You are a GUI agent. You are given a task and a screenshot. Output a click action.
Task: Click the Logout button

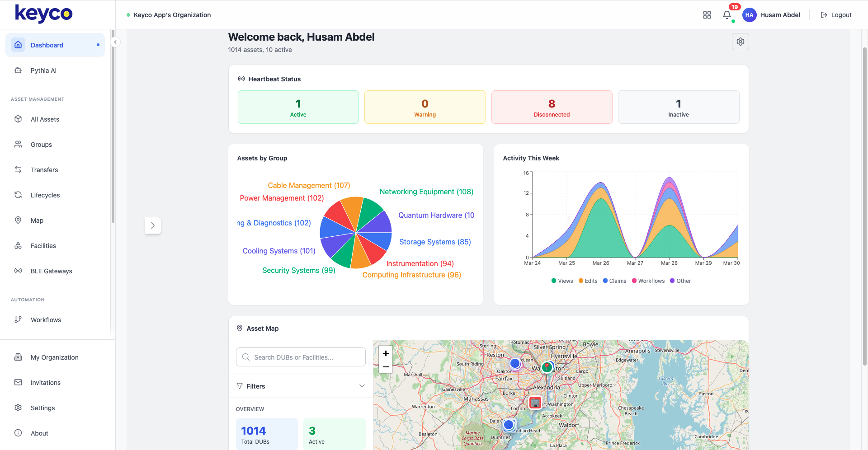(836, 14)
